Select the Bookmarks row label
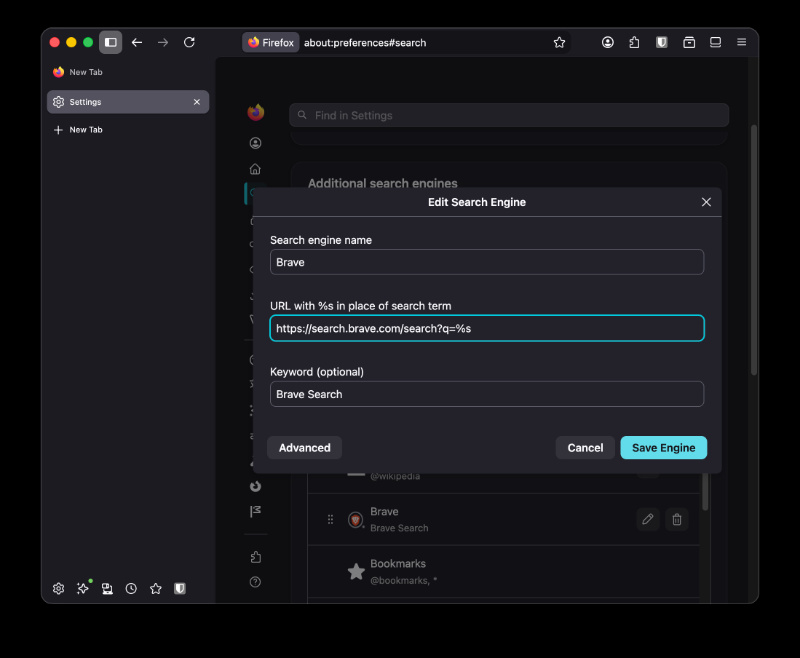The image size is (800, 658). coord(398,564)
